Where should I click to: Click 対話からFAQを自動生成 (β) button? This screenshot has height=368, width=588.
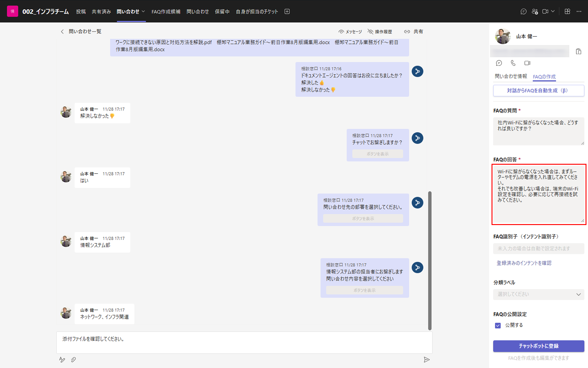coord(538,91)
